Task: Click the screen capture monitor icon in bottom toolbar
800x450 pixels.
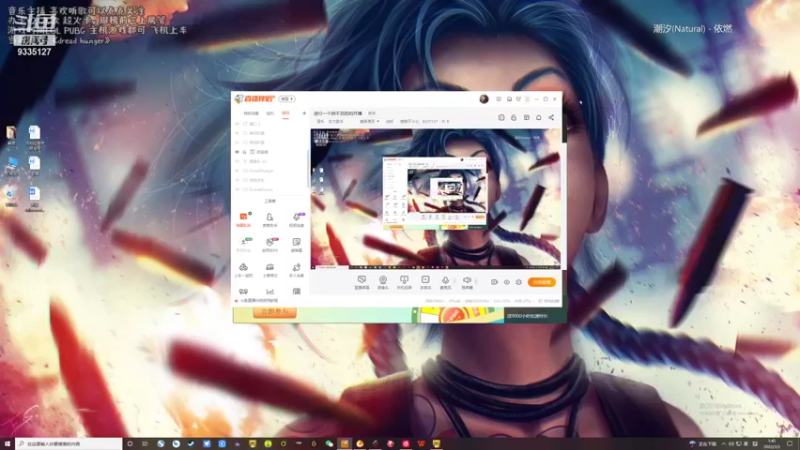Action: tap(362, 280)
